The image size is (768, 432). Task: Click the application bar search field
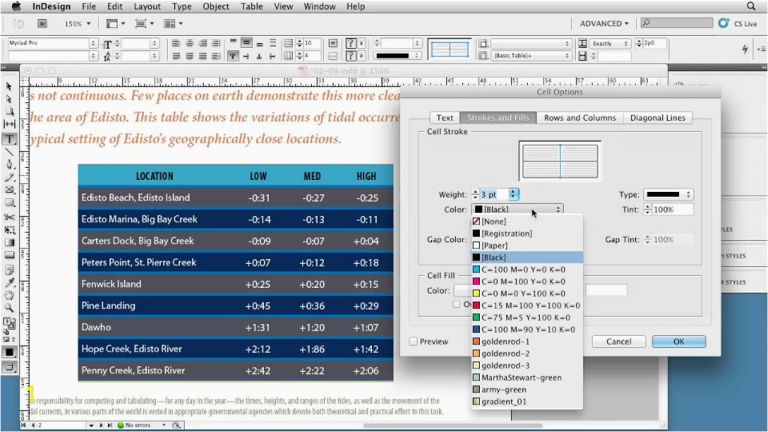[676, 23]
